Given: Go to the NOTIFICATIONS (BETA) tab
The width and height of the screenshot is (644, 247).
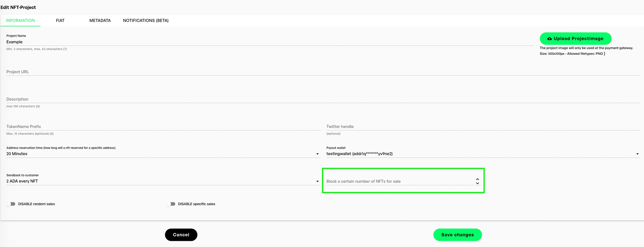Looking at the screenshot, I should tap(146, 20).
